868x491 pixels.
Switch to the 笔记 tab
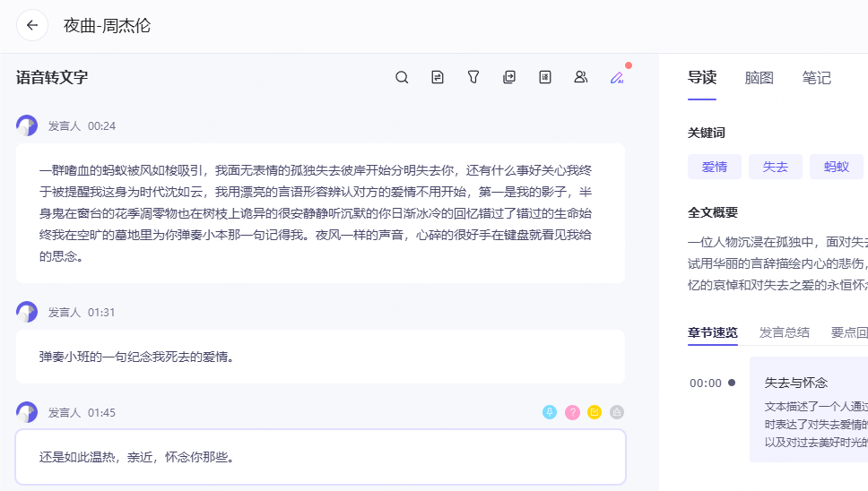[x=817, y=78]
